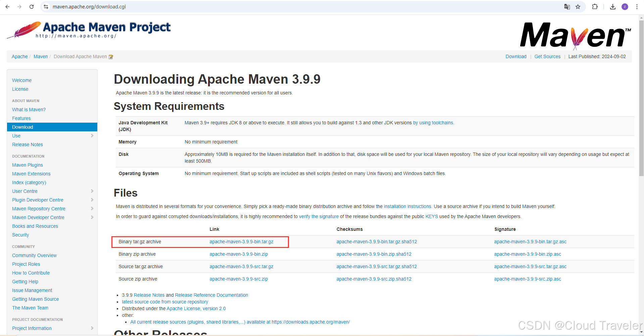Open Issue Management link
Image resolution: width=644 pixels, height=336 pixels.
[x=32, y=290]
